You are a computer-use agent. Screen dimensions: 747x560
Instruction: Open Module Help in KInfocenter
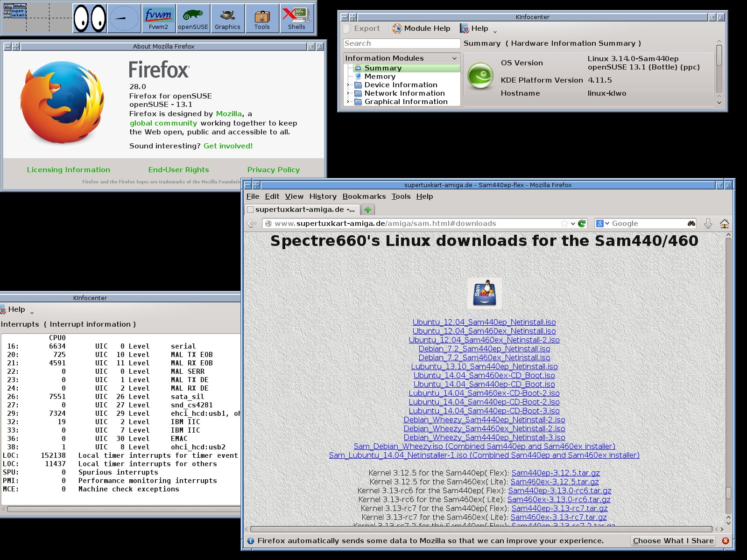click(422, 28)
